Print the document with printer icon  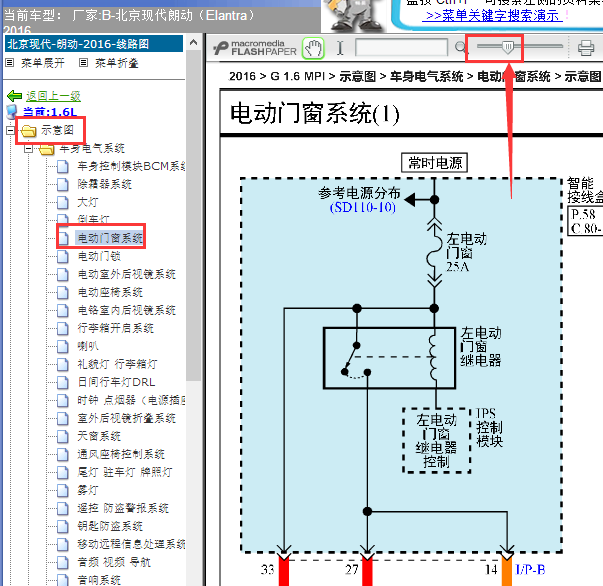[x=586, y=48]
